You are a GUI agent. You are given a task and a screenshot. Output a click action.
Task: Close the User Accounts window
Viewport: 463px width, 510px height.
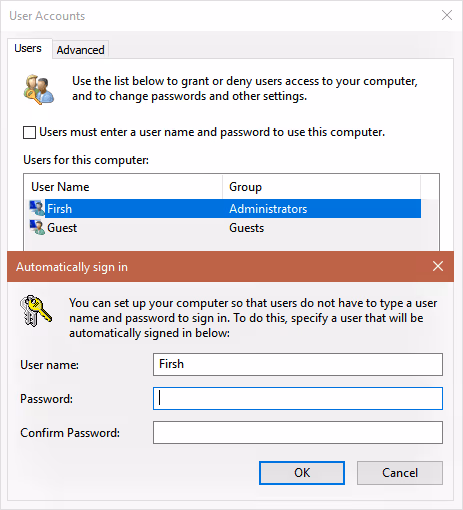coord(447,15)
